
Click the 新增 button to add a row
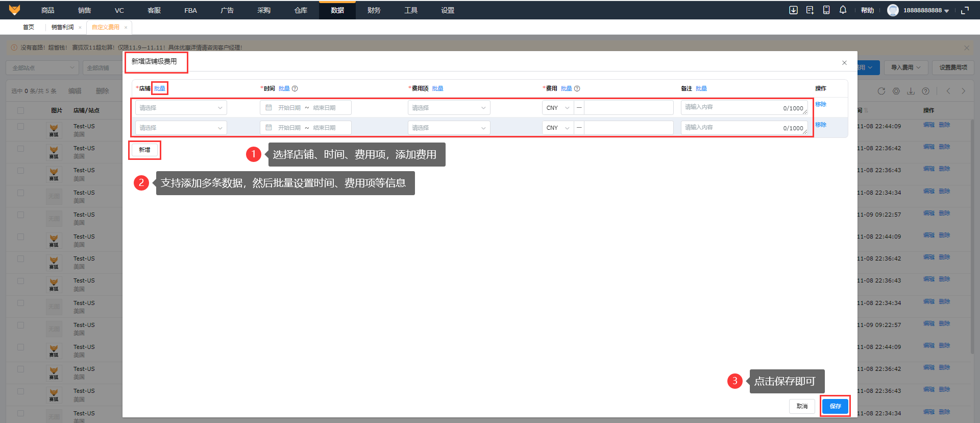click(144, 150)
